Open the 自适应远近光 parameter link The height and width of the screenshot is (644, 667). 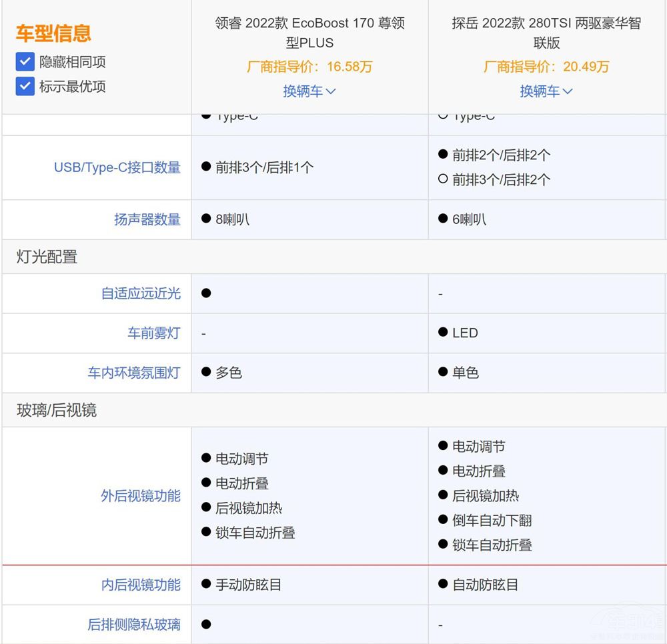[x=140, y=293]
